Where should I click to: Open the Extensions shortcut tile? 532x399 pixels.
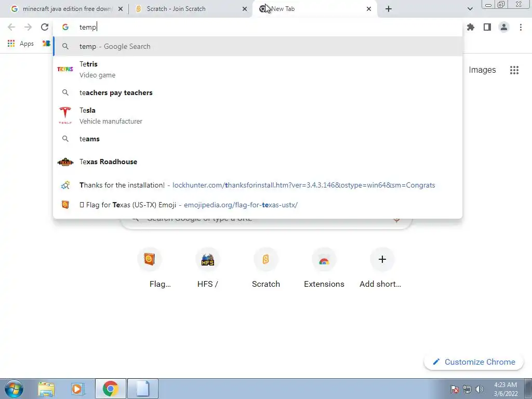(324, 268)
